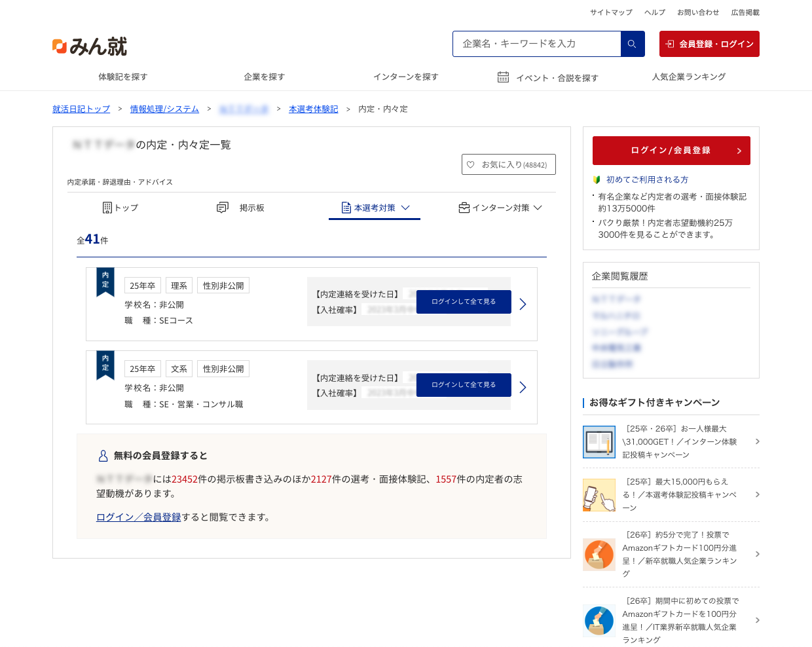Click the 文系 tag
The image size is (812, 647).
click(179, 369)
